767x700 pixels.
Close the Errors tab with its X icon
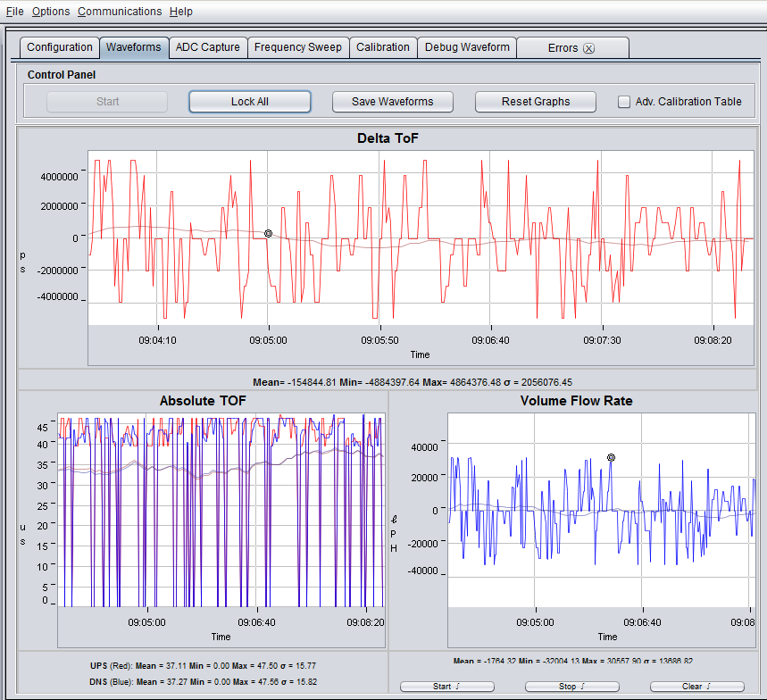coord(588,48)
